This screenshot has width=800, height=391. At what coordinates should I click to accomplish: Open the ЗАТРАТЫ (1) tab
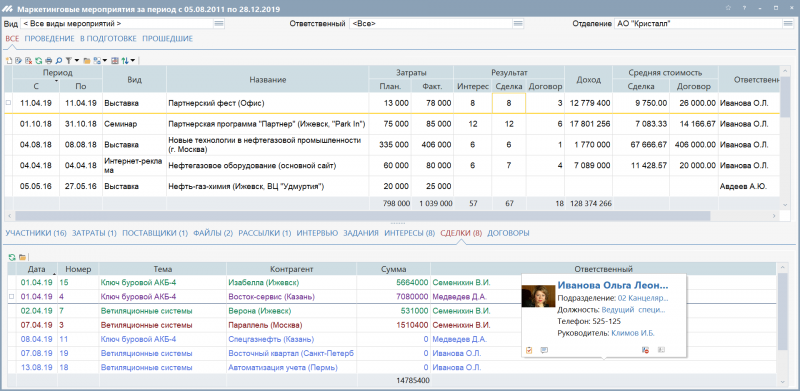coord(94,233)
